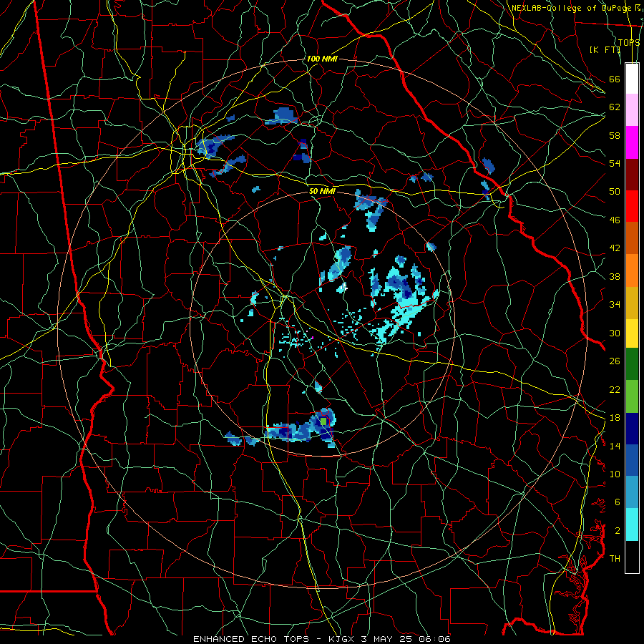
Task: Click the gold legend swatch
Action: coord(632,303)
